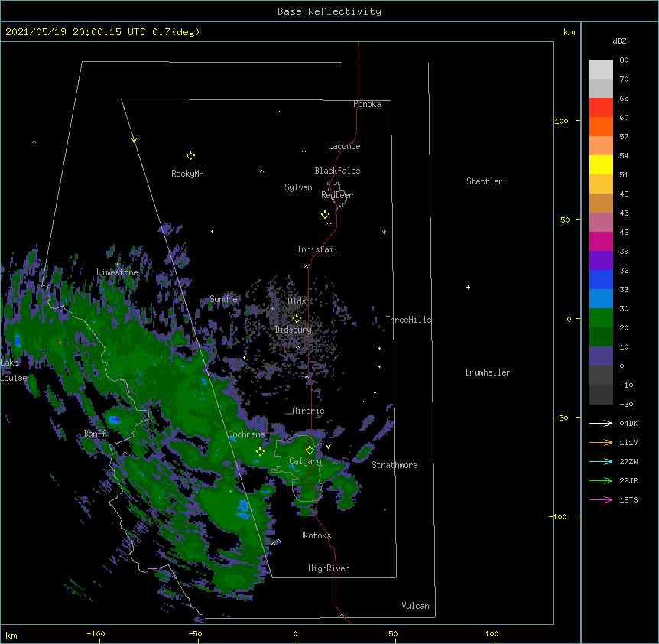Click the Innisfail label
The image size is (659, 644).
pos(317,249)
